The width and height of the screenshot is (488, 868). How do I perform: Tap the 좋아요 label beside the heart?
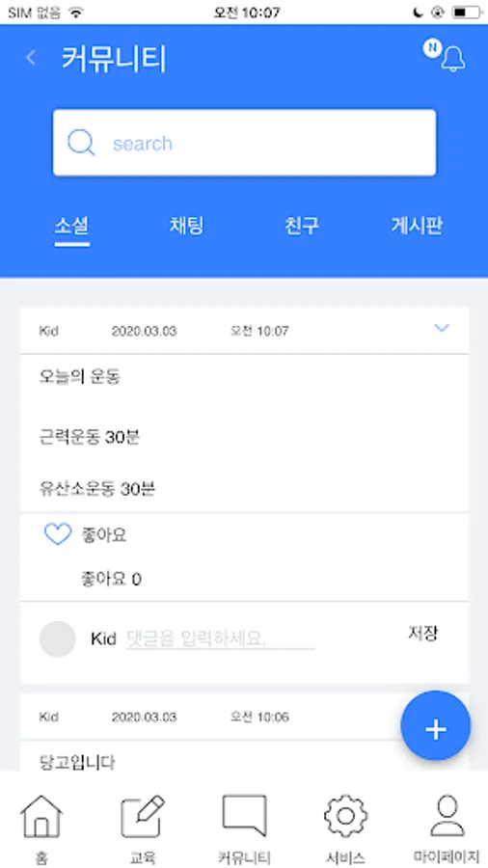click(x=104, y=534)
